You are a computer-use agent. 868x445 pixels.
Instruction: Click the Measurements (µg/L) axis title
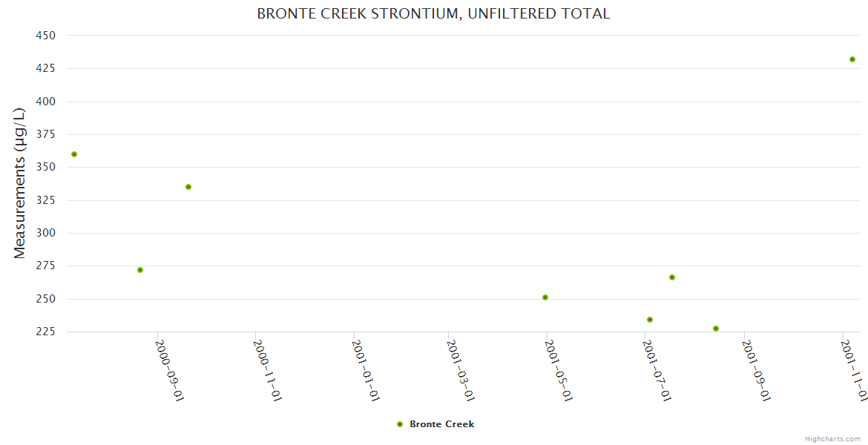point(20,183)
